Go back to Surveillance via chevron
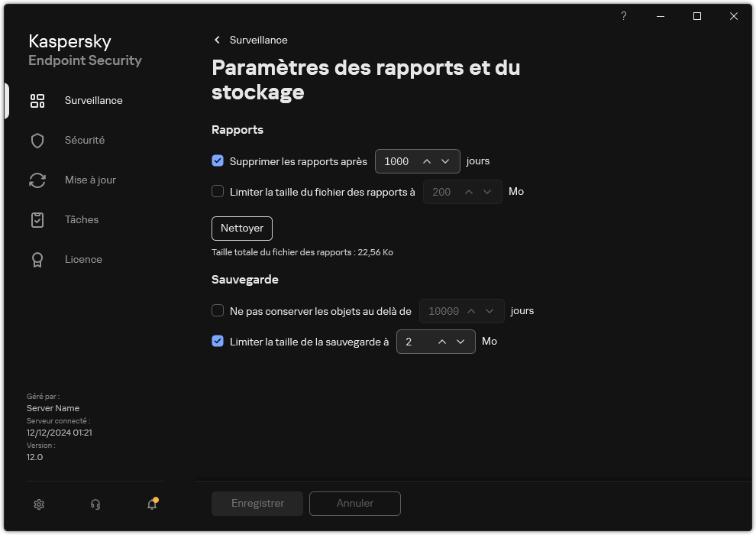Viewport: 756px width, 535px height. coord(217,40)
